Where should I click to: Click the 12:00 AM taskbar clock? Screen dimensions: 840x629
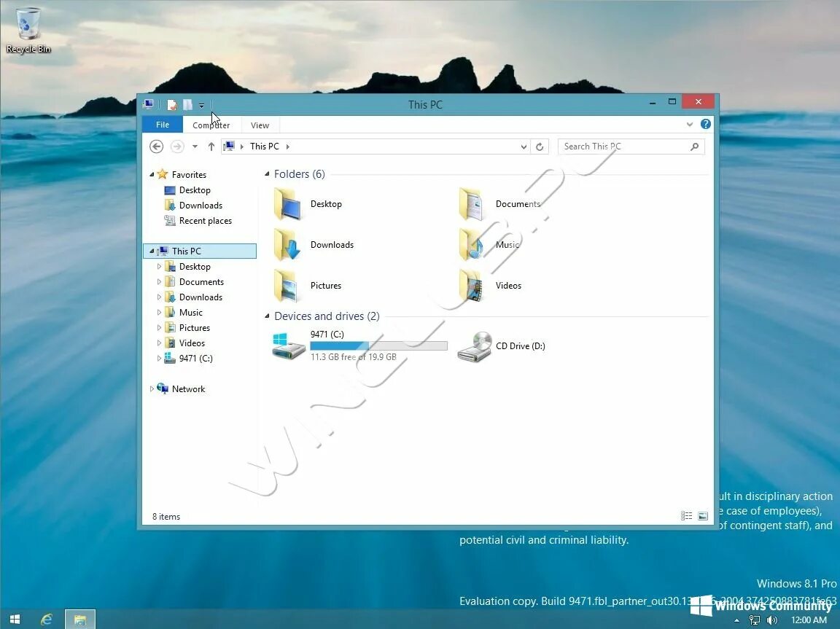[809, 620]
